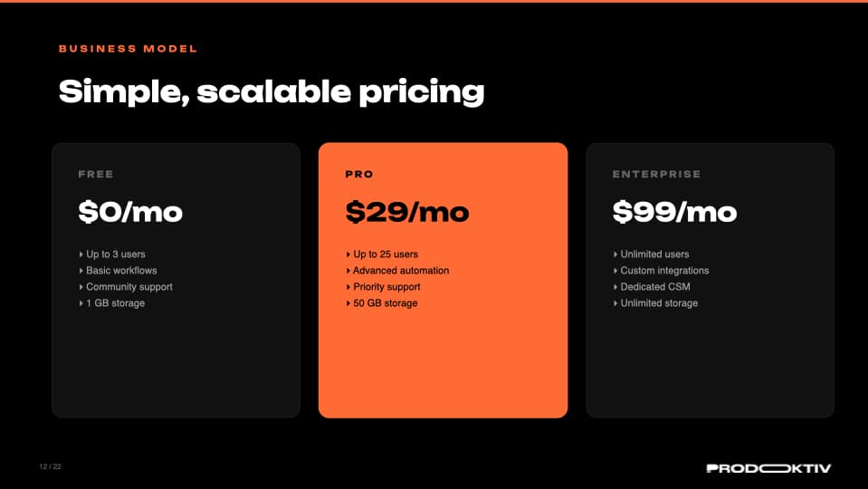Click the $0/mo price text
The image size is (868, 489).
point(130,212)
